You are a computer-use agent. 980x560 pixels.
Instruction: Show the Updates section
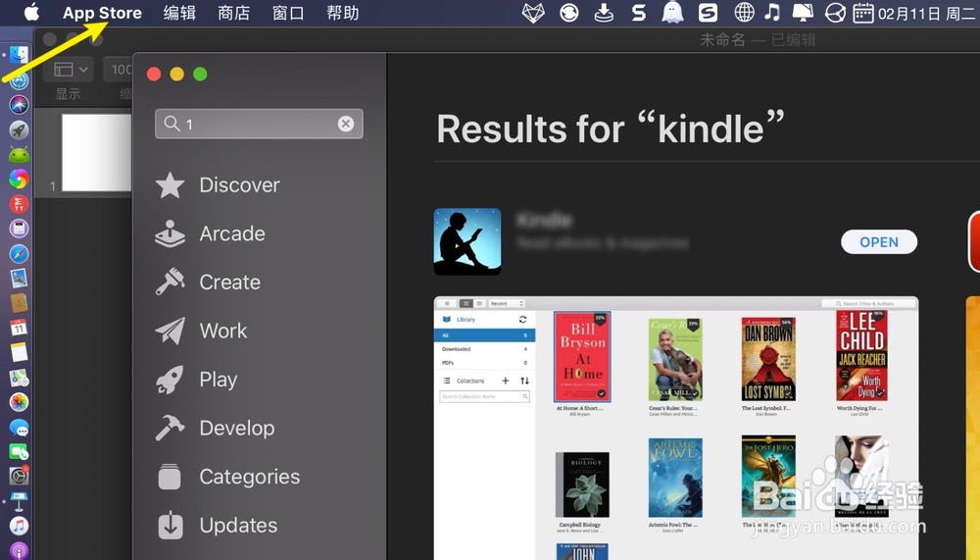[217, 526]
